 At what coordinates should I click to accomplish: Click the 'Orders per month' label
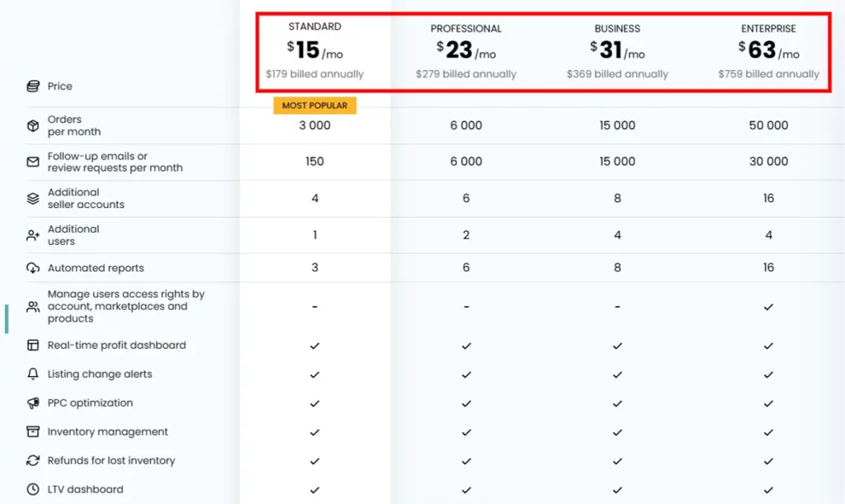[73, 125]
